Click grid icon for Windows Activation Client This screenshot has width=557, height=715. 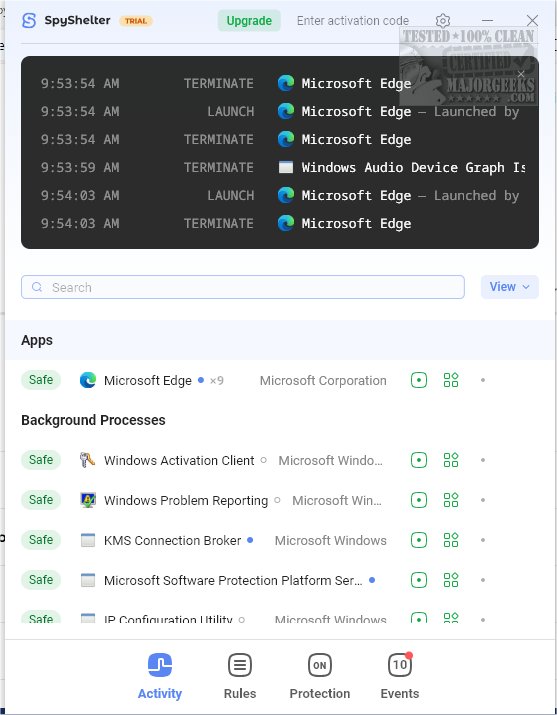(x=451, y=460)
